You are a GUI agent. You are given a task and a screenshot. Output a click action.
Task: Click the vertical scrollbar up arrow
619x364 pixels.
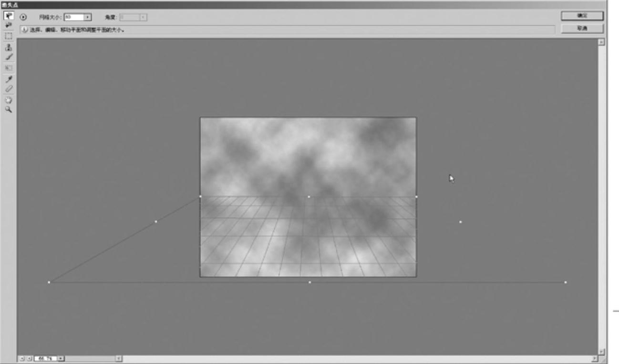(x=601, y=42)
